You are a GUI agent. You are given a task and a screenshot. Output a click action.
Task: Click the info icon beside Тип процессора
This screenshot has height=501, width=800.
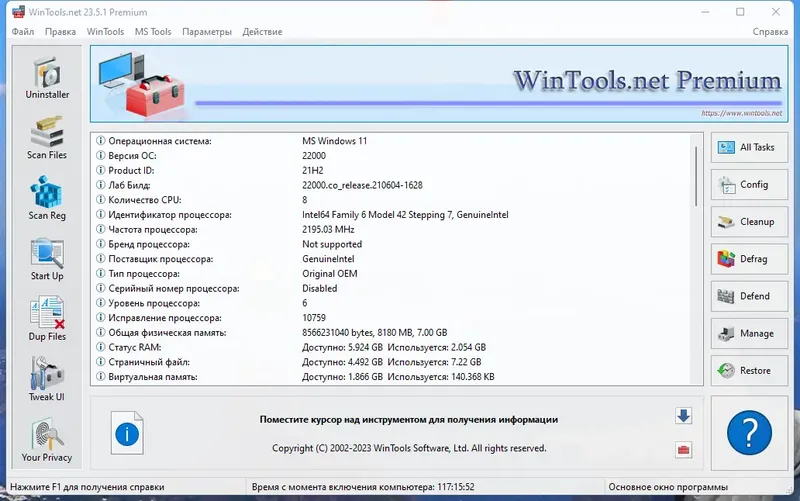pos(101,274)
